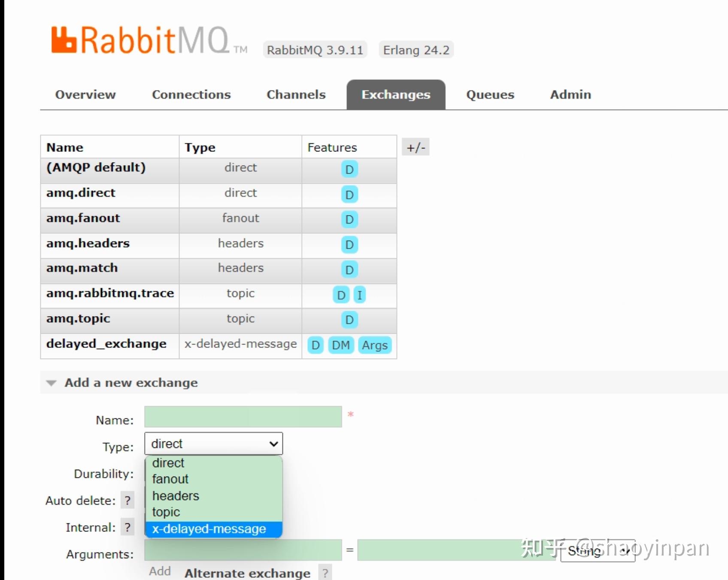The image size is (728, 580).
Task: Open the amq.rabbitmq.trace exchange link
Action: (110, 293)
